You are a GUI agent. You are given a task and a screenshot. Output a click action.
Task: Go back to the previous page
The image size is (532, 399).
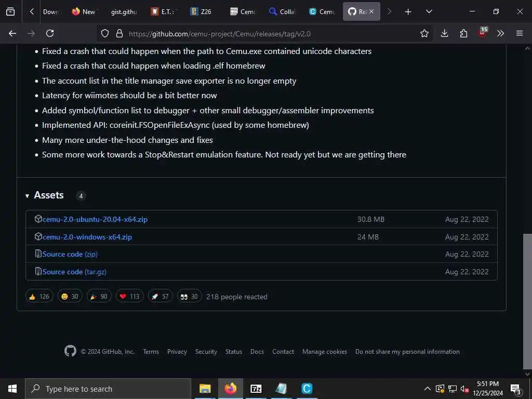[12, 33]
